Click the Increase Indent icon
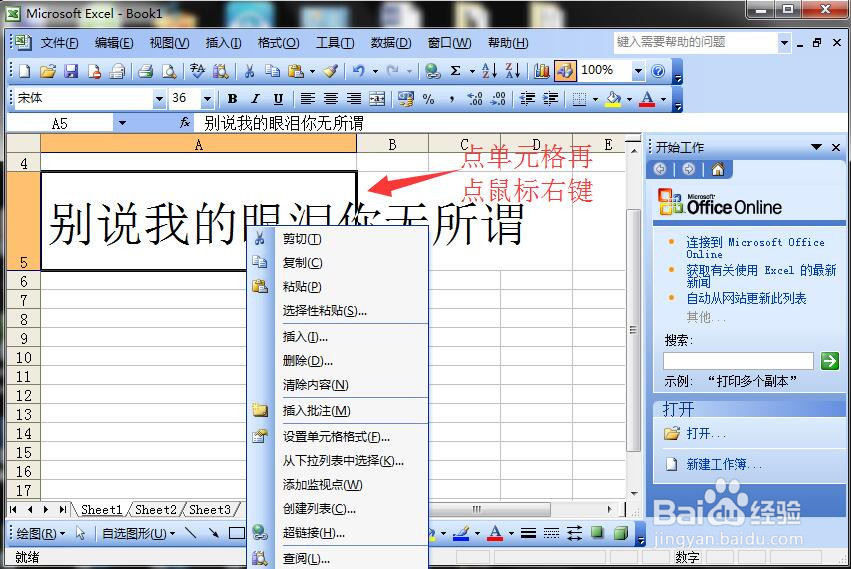Image resolution: width=851 pixels, height=569 pixels. [x=551, y=99]
